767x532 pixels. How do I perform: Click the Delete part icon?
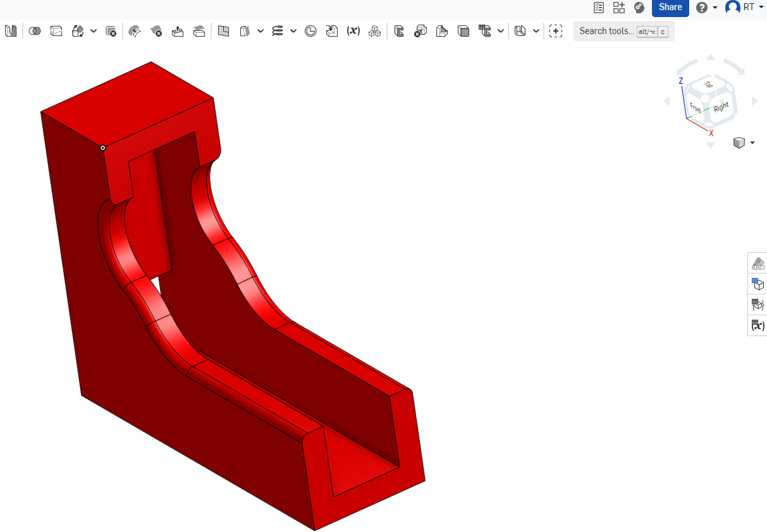pyautogui.click(x=111, y=31)
